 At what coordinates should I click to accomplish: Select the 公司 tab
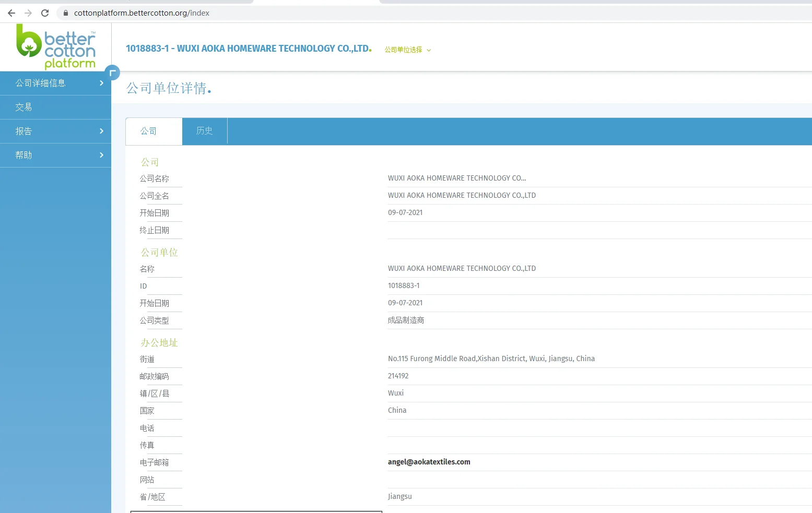coord(149,131)
